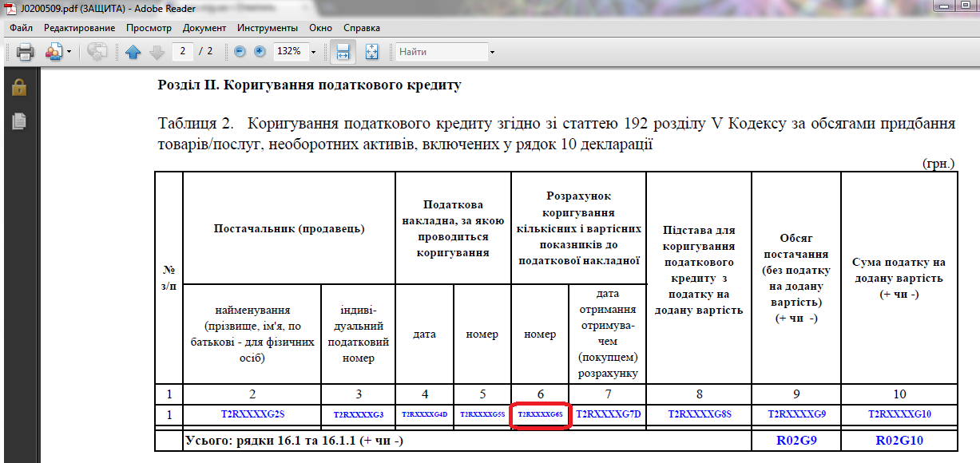Click the page number field showing 2
This screenshot has height=463, width=980.
click(183, 51)
